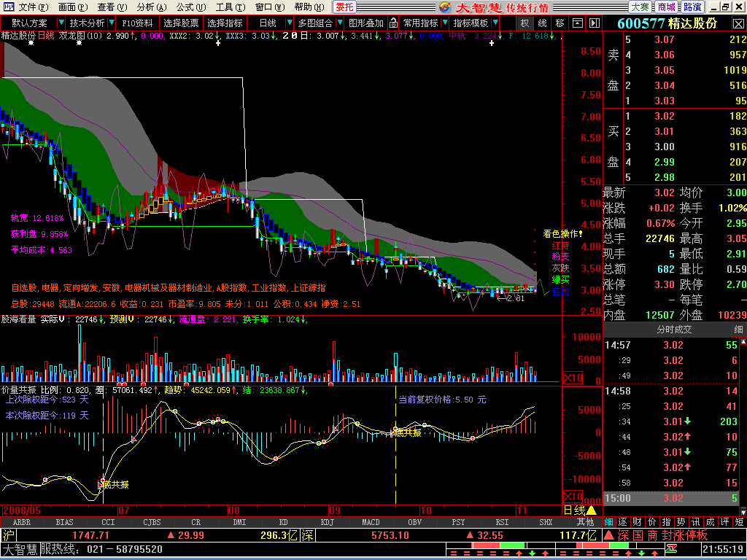Select the RSI indicator tab

pos(502,522)
